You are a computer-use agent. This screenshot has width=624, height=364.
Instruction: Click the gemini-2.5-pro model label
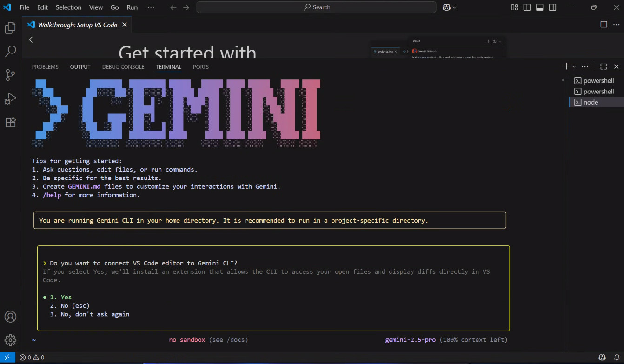[x=410, y=340]
